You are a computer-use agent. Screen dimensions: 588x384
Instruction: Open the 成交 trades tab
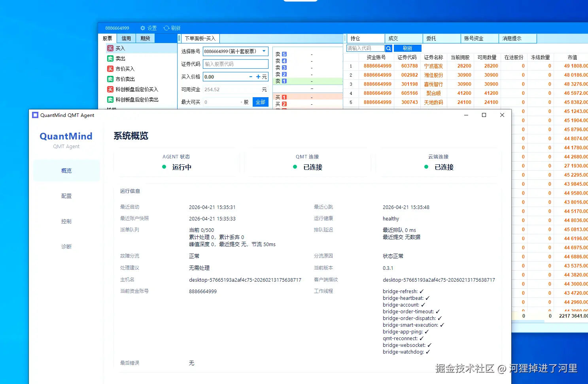[x=404, y=38]
